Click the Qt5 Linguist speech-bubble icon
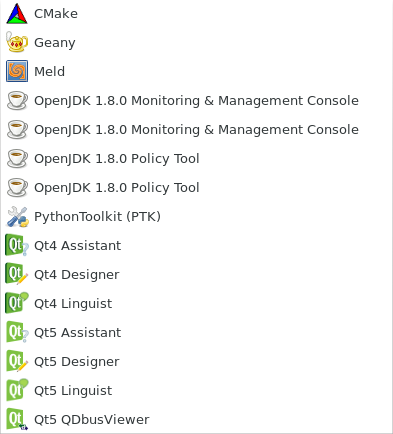The image size is (393, 434). [x=17, y=390]
